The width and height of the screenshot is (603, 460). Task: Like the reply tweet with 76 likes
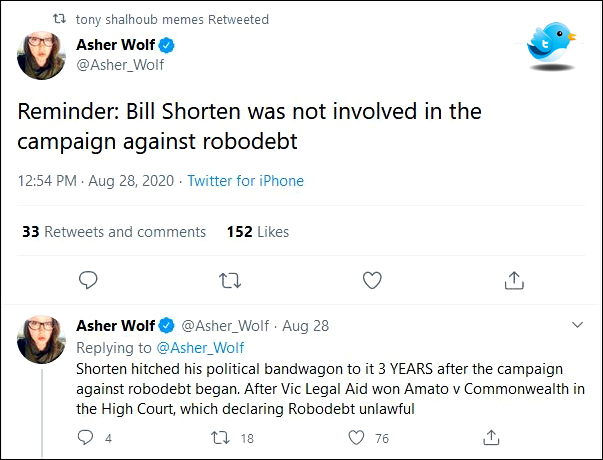pos(355,437)
